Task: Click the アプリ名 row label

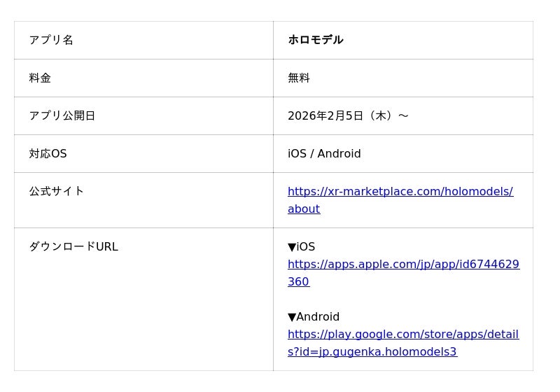Action: [x=51, y=40]
